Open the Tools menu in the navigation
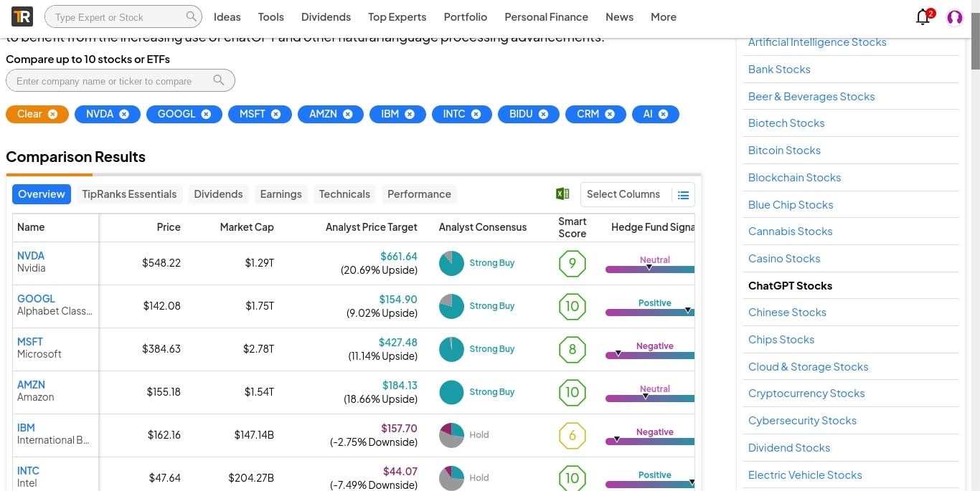 270,17
